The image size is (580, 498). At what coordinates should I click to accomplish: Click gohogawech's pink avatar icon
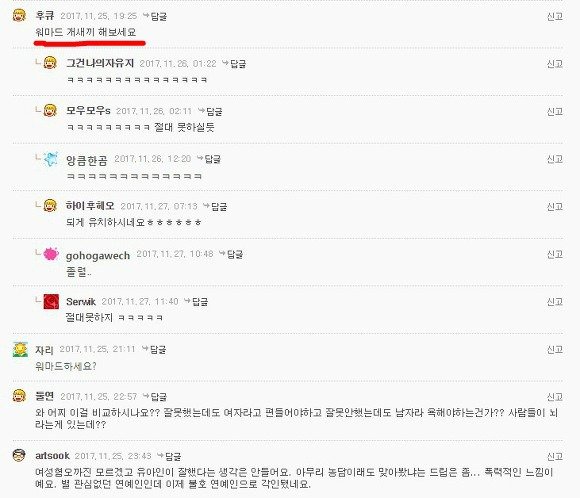coord(51,254)
